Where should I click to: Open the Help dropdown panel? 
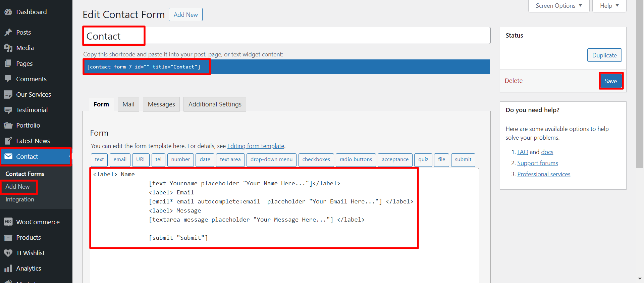click(x=609, y=6)
